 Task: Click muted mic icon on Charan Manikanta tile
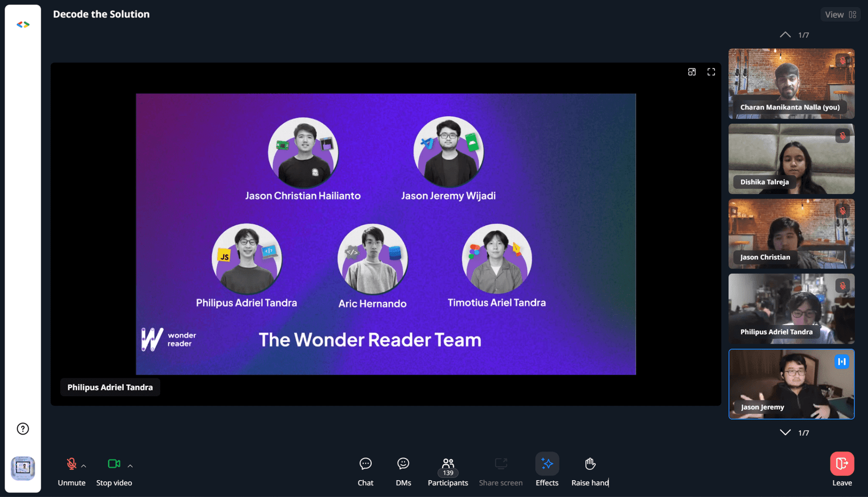(843, 60)
